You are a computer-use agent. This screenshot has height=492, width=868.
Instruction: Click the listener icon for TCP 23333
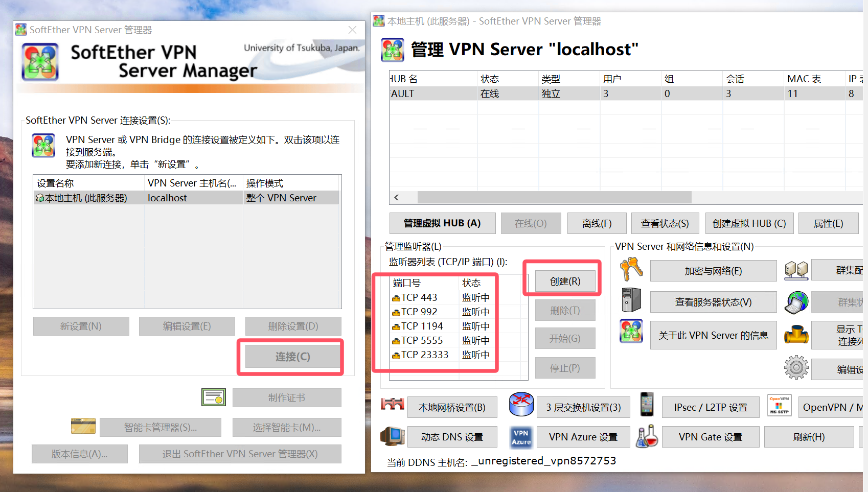(396, 355)
